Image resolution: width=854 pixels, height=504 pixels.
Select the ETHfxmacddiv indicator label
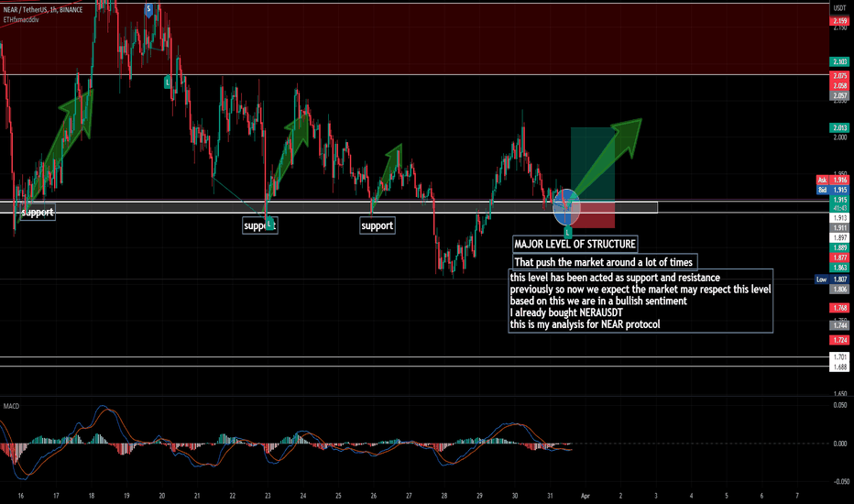tap(21, 19)
